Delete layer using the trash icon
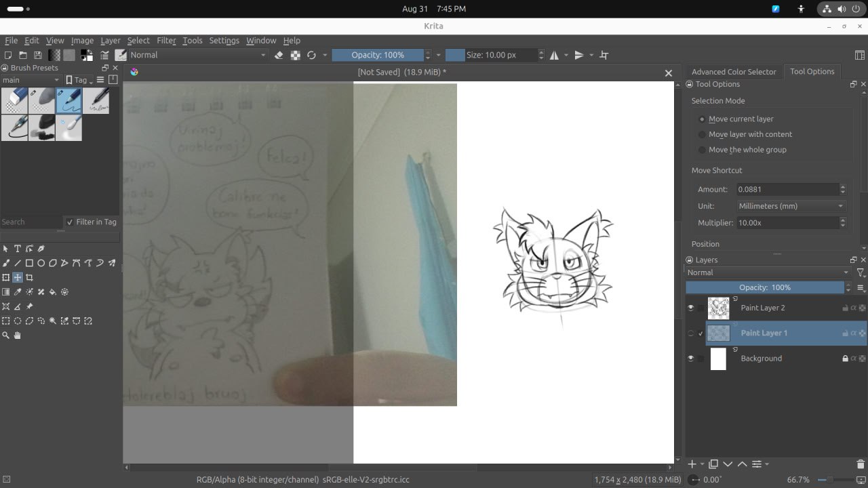The height and width of the screenshot is (488, 868). (861, 464)
